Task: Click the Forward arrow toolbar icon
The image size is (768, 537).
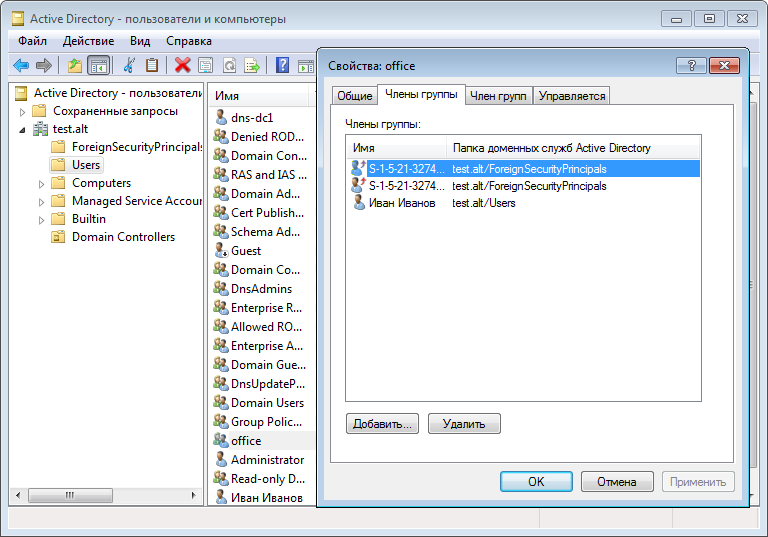Action: (44, 65)
